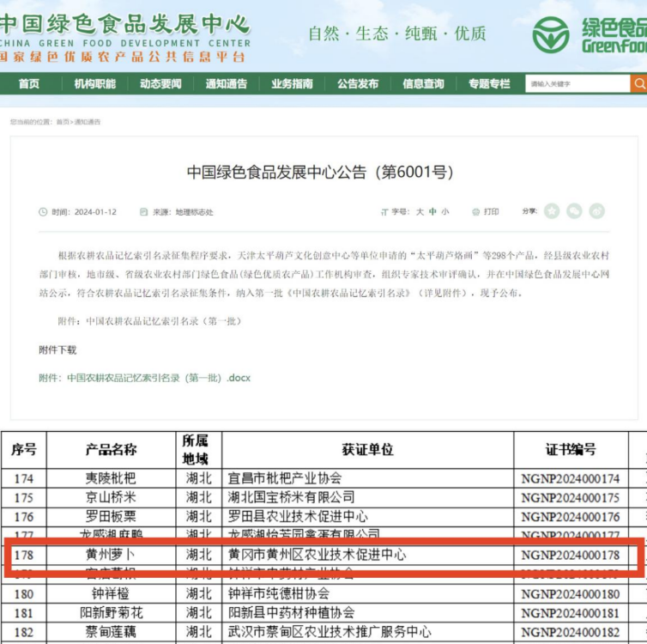Select the cell 京山桥米
Screen dimensions: 647x644
[x=111, y=497]
